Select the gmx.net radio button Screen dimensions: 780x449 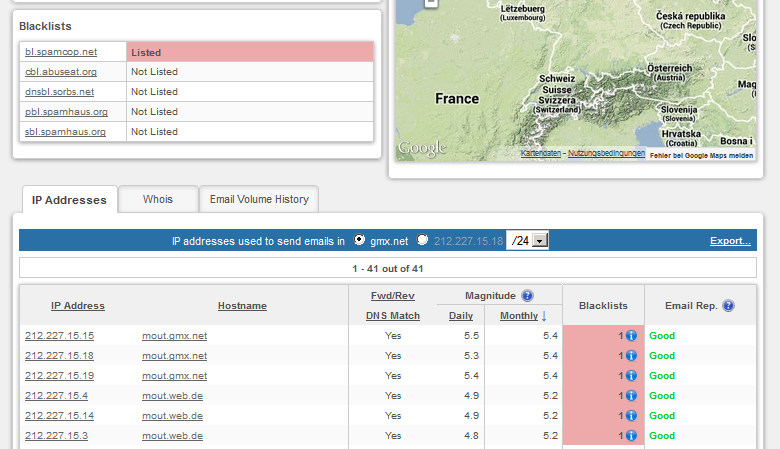click(x=359, y=240)
